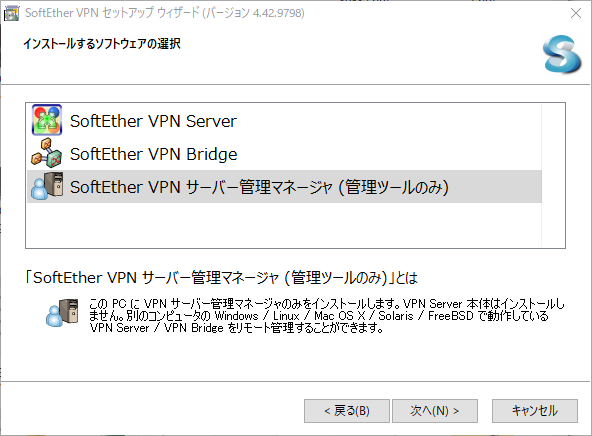Click the blank strip right of the list items

pos(553,175)
